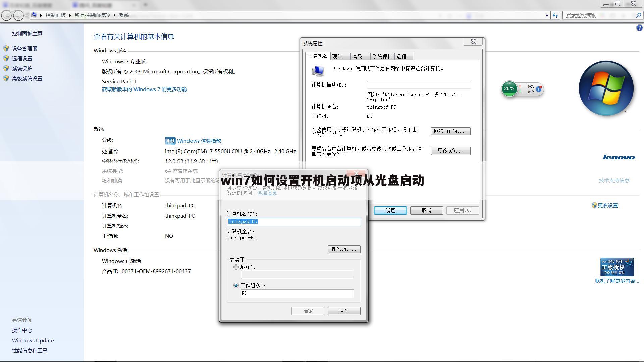Image resolution: width=644 pixels, height=362 pixels.
Task: Open the 技术支持信息 link
Action: point(614,180)
